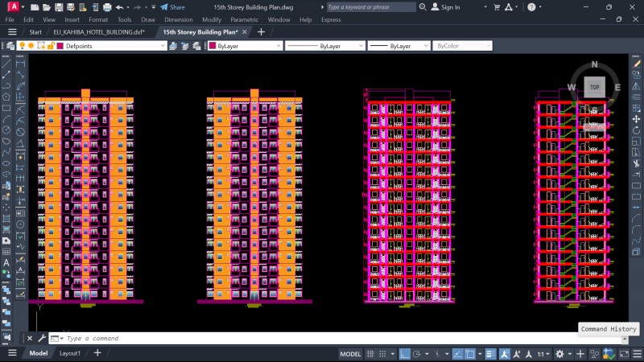Viewport: 644px width, 362px height.
Task: Open the Dimension menu
Action: point(178,19)
